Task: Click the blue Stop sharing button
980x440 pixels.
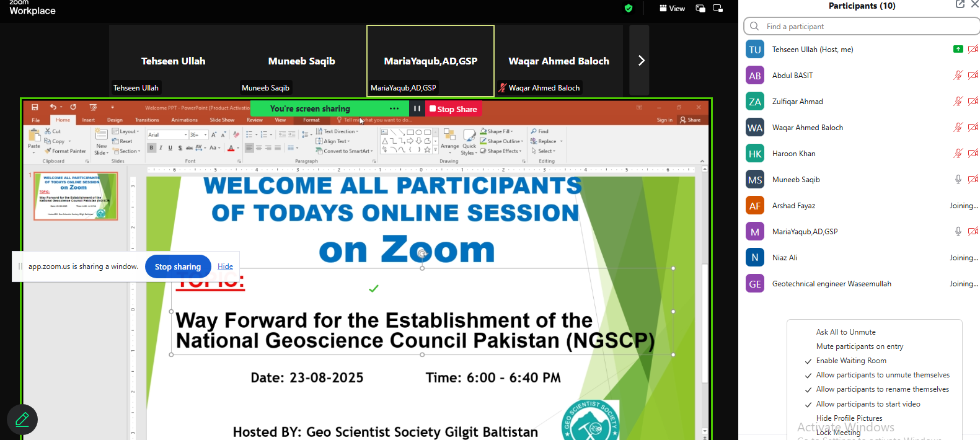Action: (x=178, y=266)
